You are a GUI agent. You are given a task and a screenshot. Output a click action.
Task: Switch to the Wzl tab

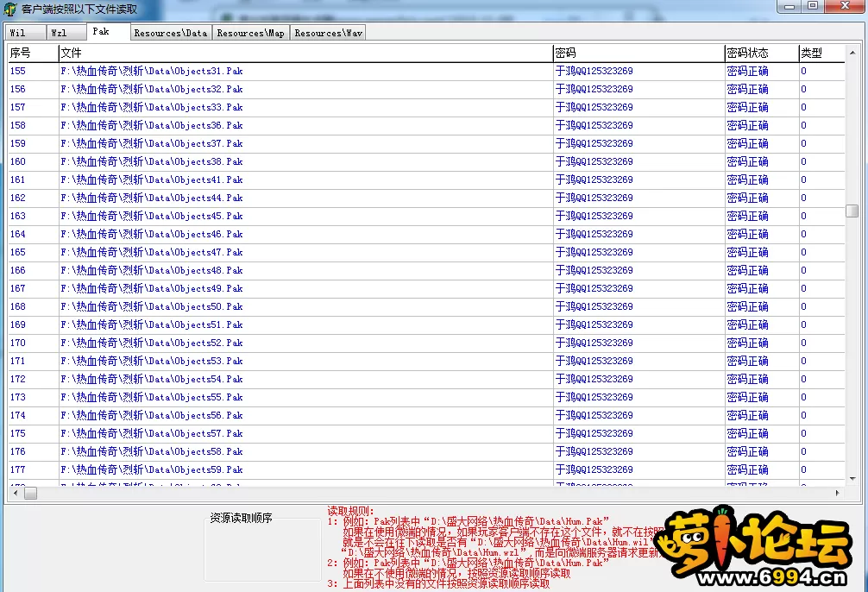[66, 33]
